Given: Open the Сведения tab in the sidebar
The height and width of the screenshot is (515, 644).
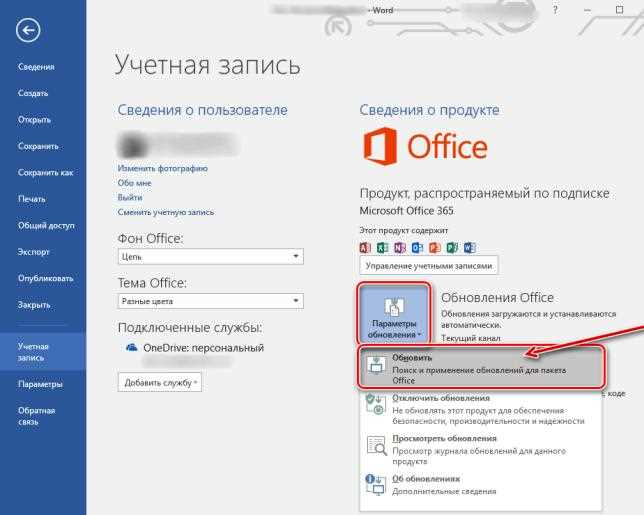Looking at the screenshot, I should (x=36, y=67).
